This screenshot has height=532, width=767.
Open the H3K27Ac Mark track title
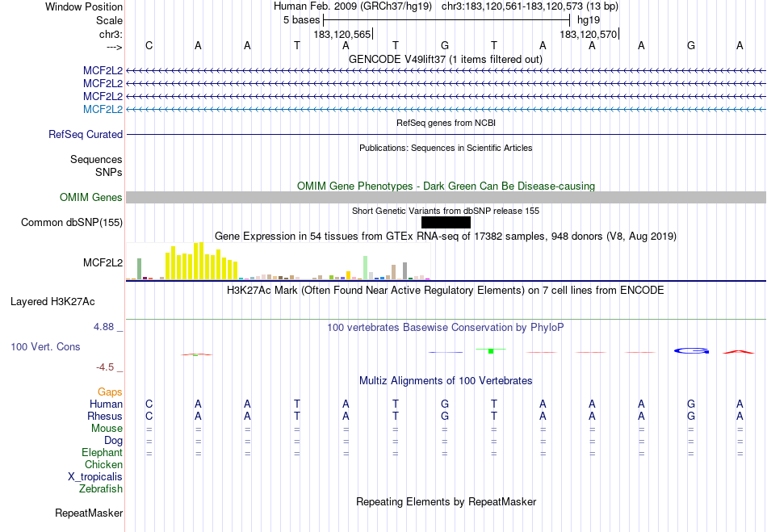(x=446, y=291)
